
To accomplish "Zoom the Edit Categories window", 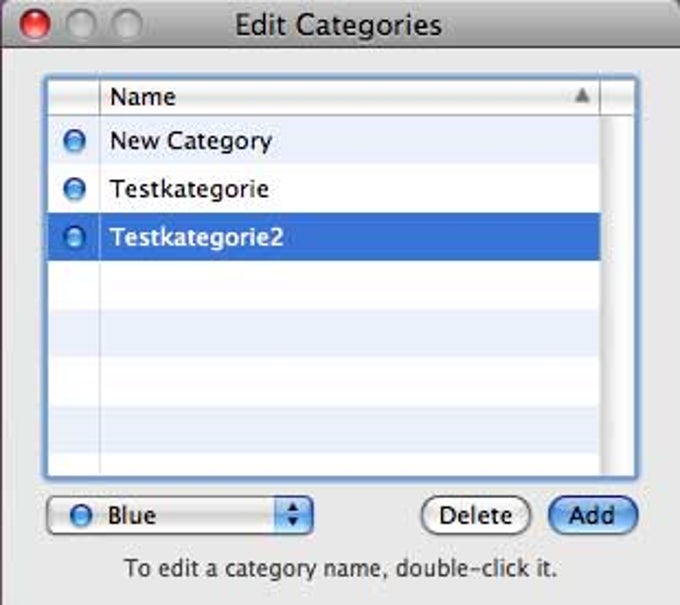I will pyautogui.click(x=127, y=24).
